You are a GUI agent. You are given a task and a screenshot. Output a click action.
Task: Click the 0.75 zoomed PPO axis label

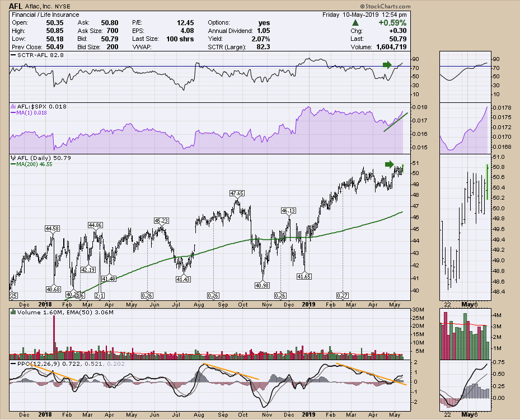coord(499,363)
